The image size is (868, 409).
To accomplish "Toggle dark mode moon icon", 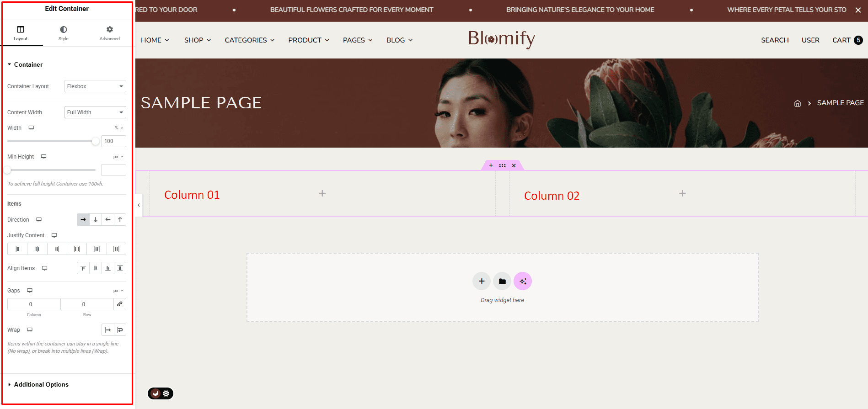I will pyautogui.click(x=155, y=393).
